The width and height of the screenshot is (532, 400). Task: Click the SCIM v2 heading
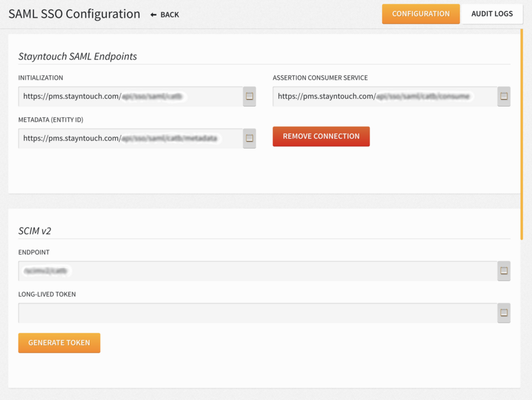35,231
